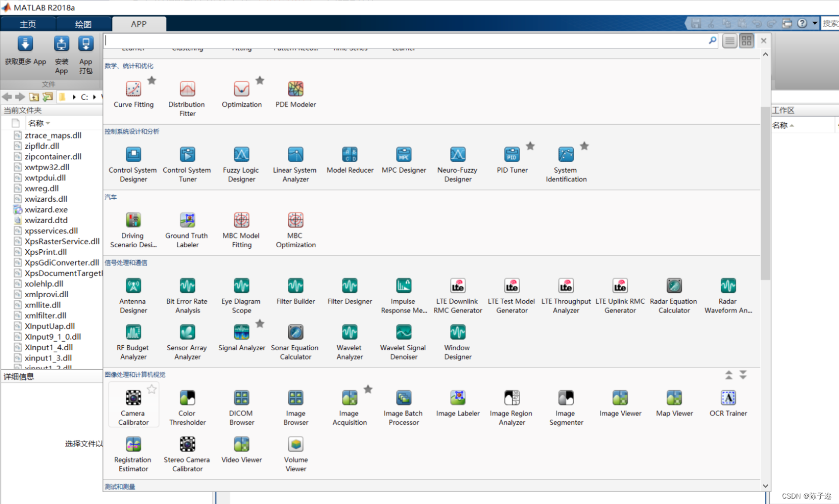Launch Eye Diagram Scope

click(242, 296)
